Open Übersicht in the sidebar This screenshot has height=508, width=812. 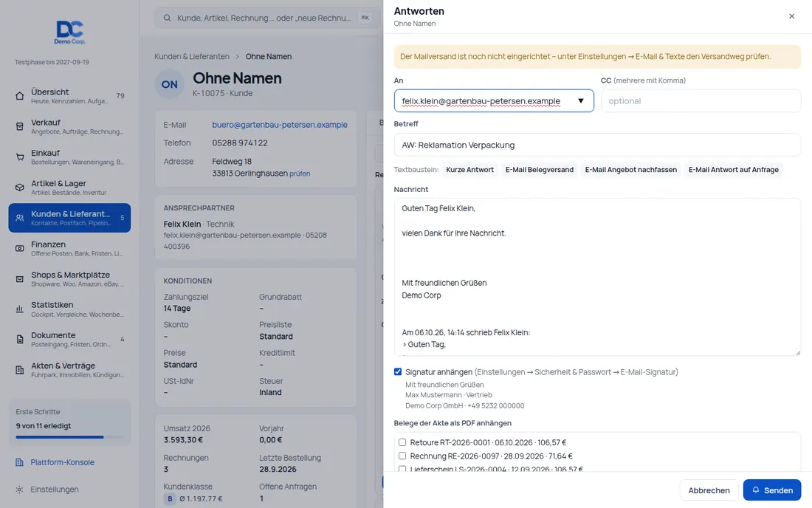69,96
